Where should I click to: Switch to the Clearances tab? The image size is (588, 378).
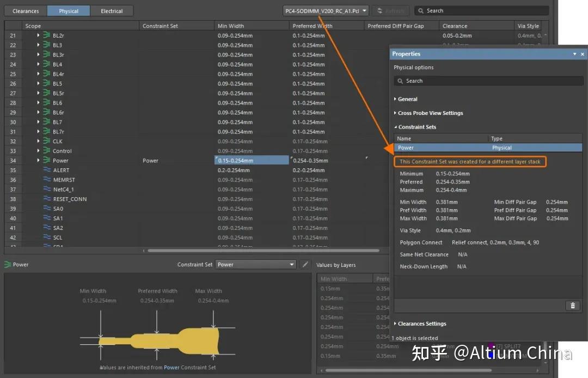coord(26,11)
